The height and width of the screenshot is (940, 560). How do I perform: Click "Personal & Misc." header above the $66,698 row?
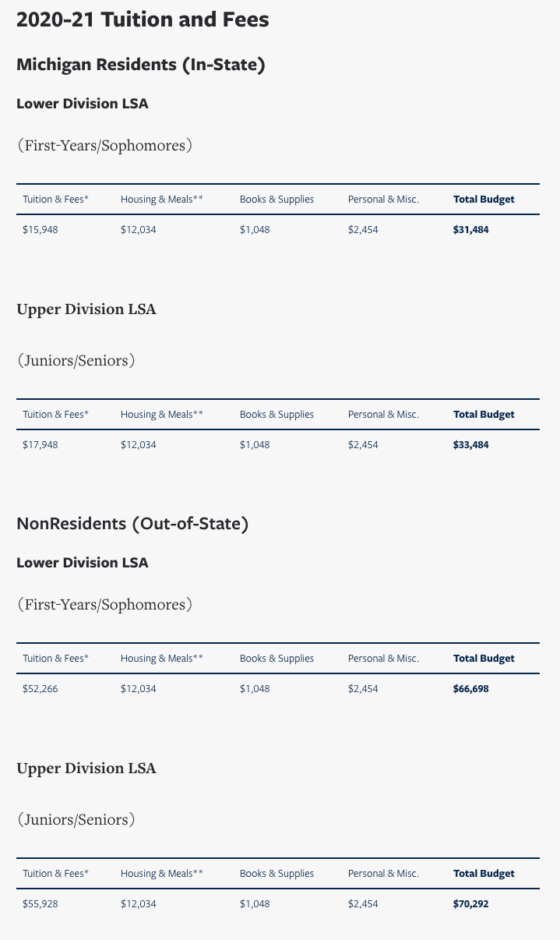(x=383, y=659)
